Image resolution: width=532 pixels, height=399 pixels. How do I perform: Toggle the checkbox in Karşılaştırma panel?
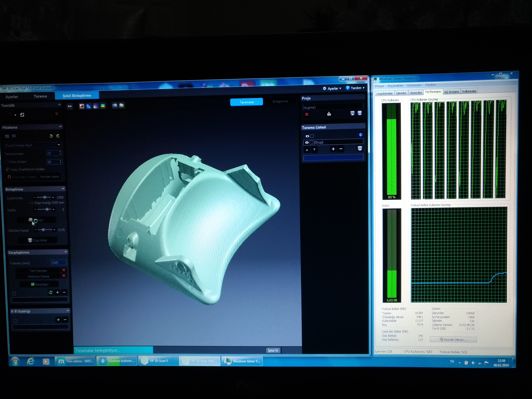pyautogui.click(x=14, y=293)
